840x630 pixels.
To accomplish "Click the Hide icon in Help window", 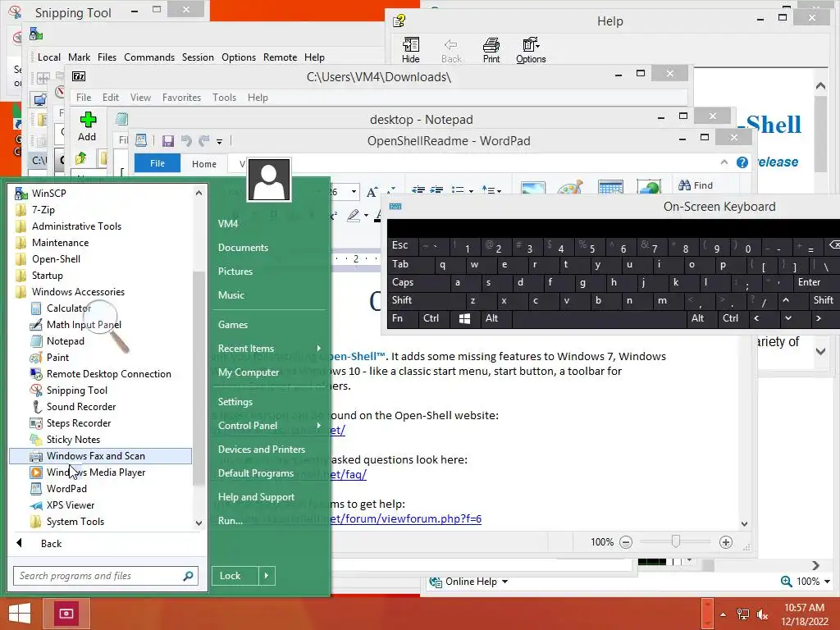I will point(410,50).
